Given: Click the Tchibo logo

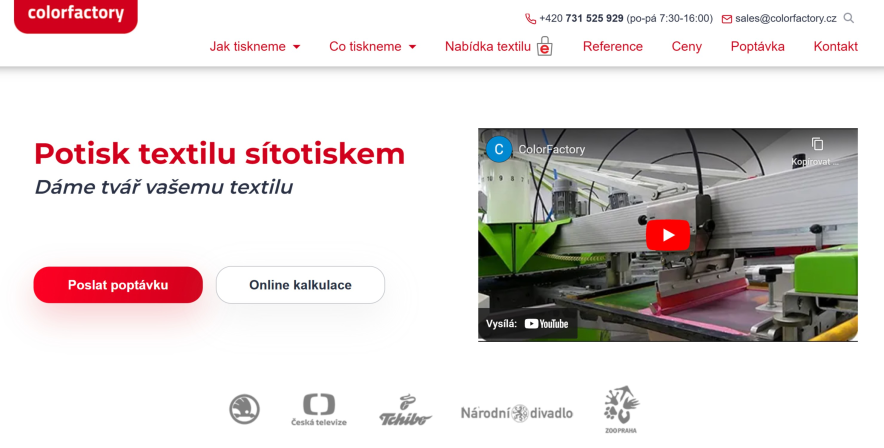Looking at the screenshot, I should point(405,410).
